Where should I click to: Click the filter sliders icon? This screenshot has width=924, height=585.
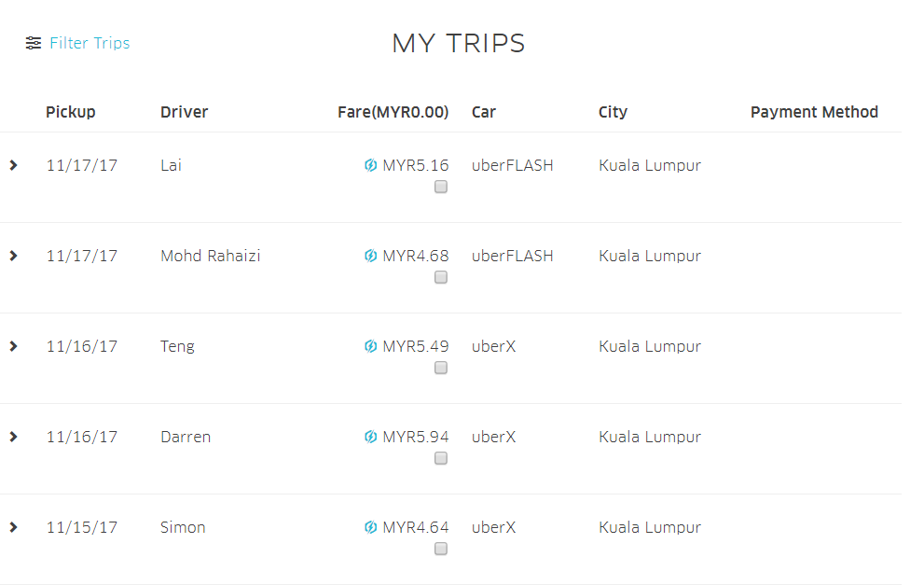[34, 43]
